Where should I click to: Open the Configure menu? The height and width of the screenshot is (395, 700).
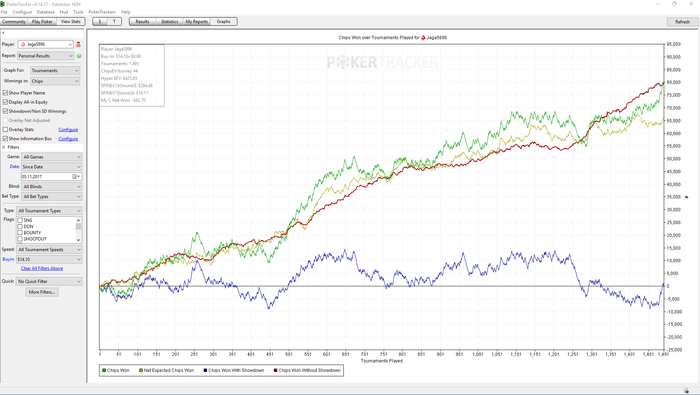(x=22, y=12)
